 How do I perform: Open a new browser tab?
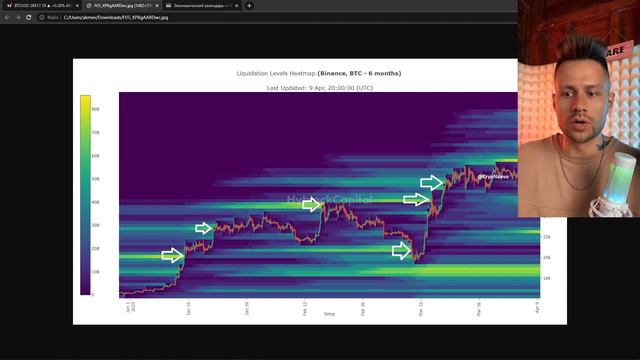tap(249, 6)
